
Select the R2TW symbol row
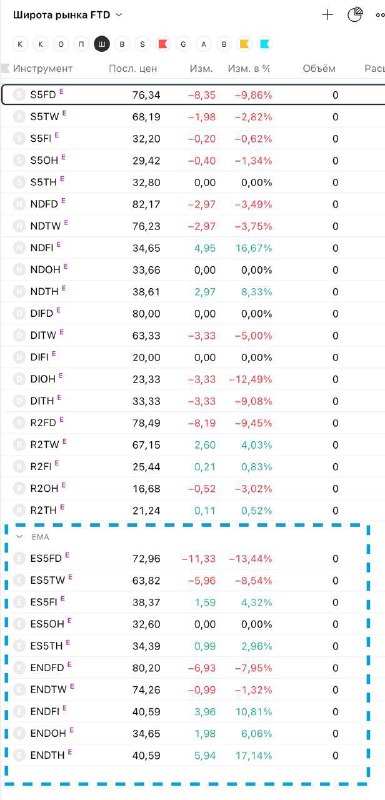[192, 445]
